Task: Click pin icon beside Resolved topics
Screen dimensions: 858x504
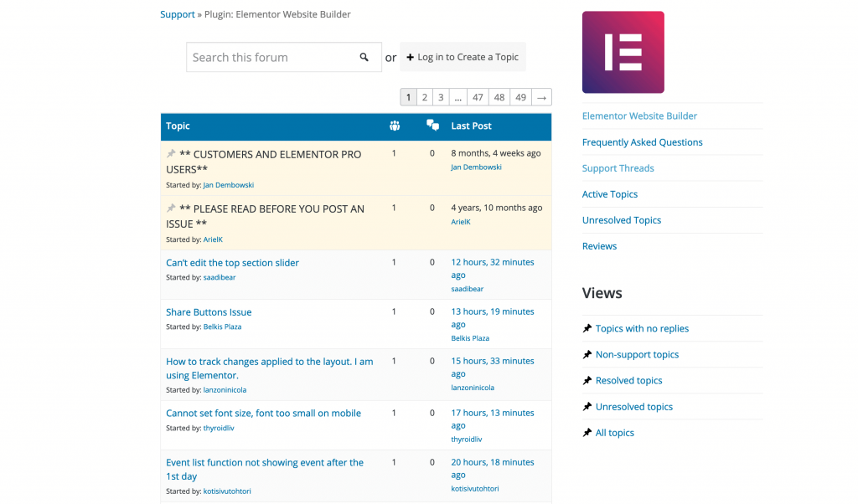Action: 587,381
